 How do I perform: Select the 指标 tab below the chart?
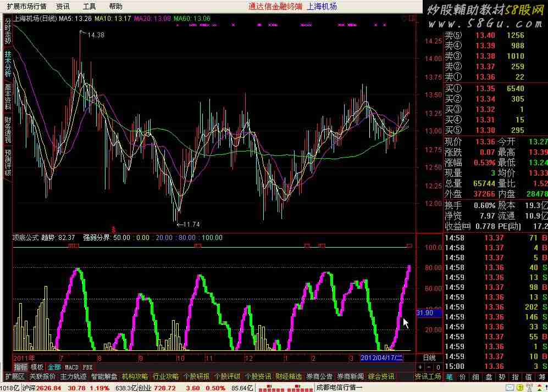[21, 367]
